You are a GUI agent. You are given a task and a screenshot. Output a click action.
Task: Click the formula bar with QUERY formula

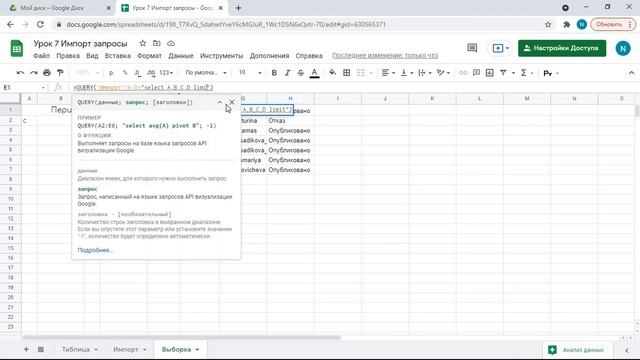point(351,87)
